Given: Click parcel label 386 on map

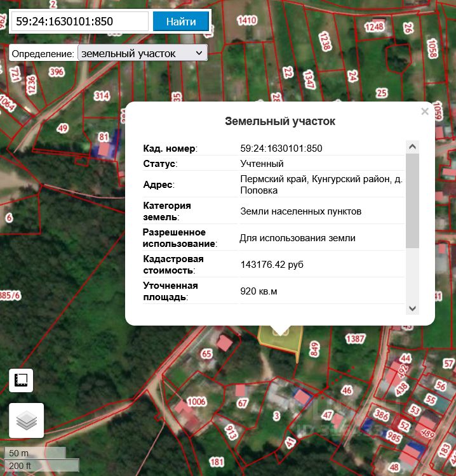Looking at the screenshot, I should click(x=381, y=414).
